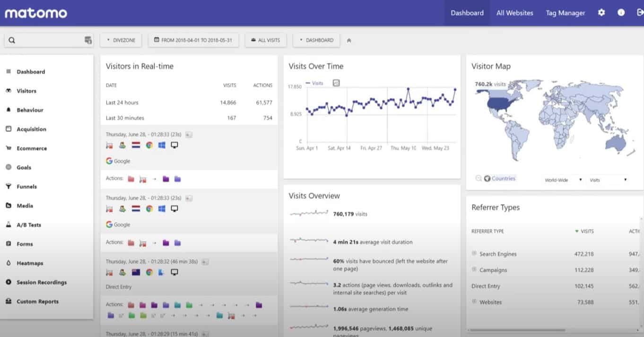This screenshot has width=644, height=337.
Task: Click the 14,866 visits value for Last 24 hours
Action: coord(228,103)
